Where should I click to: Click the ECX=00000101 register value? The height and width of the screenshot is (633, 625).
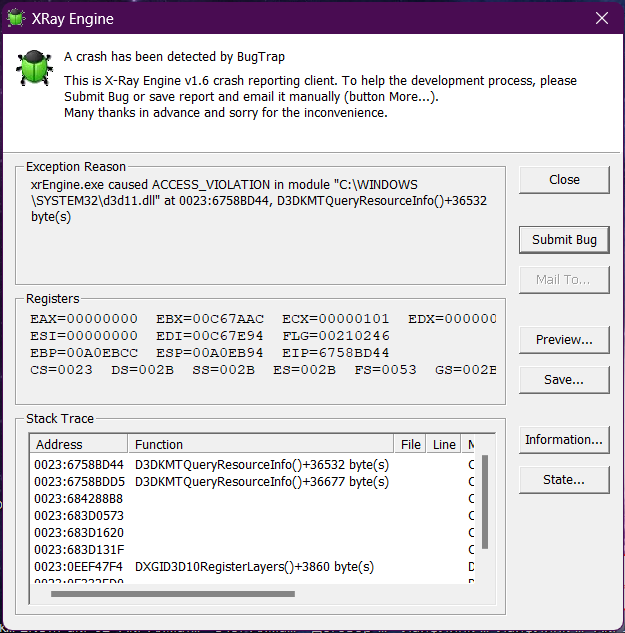336,319
